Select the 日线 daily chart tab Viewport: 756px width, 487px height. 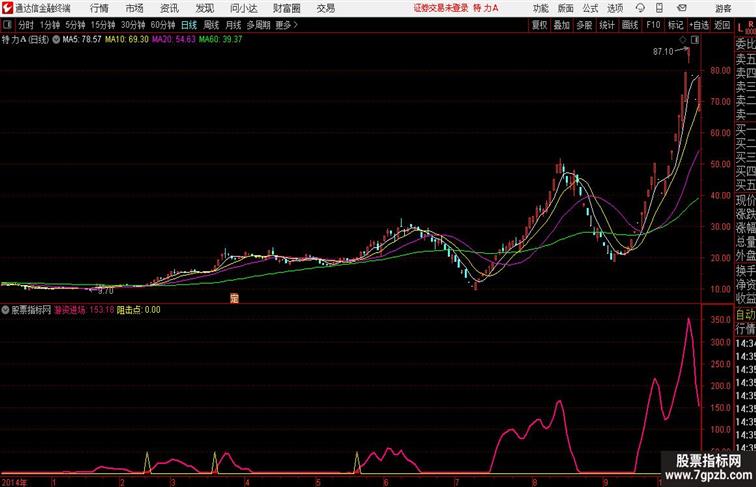189,25
